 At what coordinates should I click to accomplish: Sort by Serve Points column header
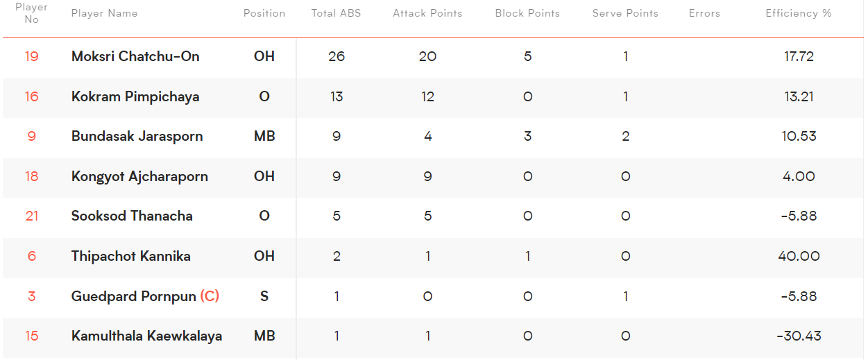(x=625, y=13)
